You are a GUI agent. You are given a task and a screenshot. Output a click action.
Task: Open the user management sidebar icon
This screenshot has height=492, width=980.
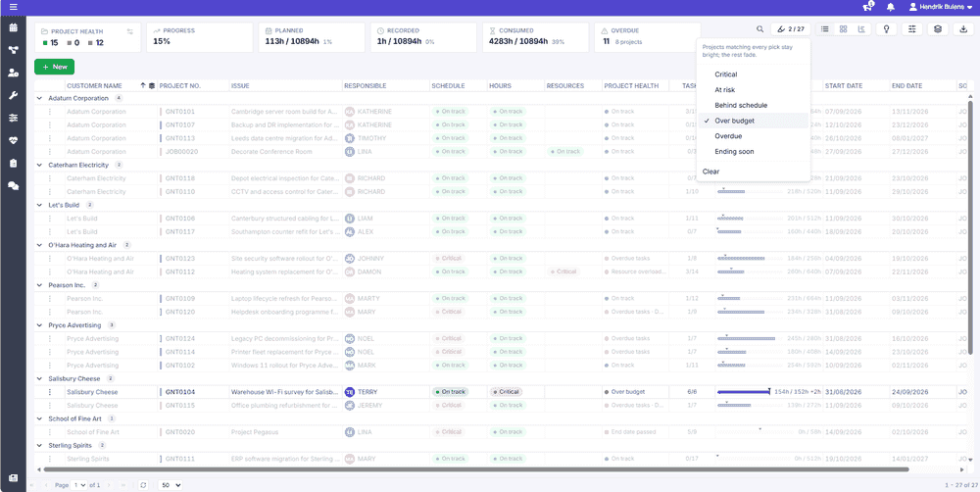coord(13,73)
